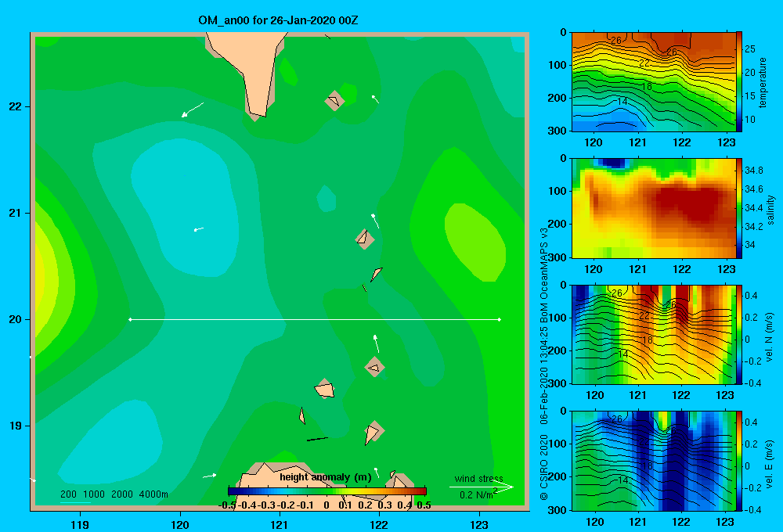Click the west endpoint of the transect line

[130, 319]
